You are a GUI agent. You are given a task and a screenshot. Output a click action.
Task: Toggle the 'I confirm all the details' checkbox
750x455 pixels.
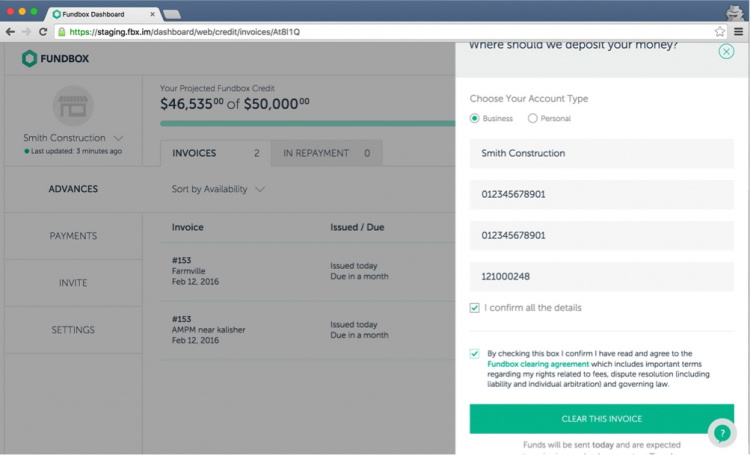click(474, 308)
